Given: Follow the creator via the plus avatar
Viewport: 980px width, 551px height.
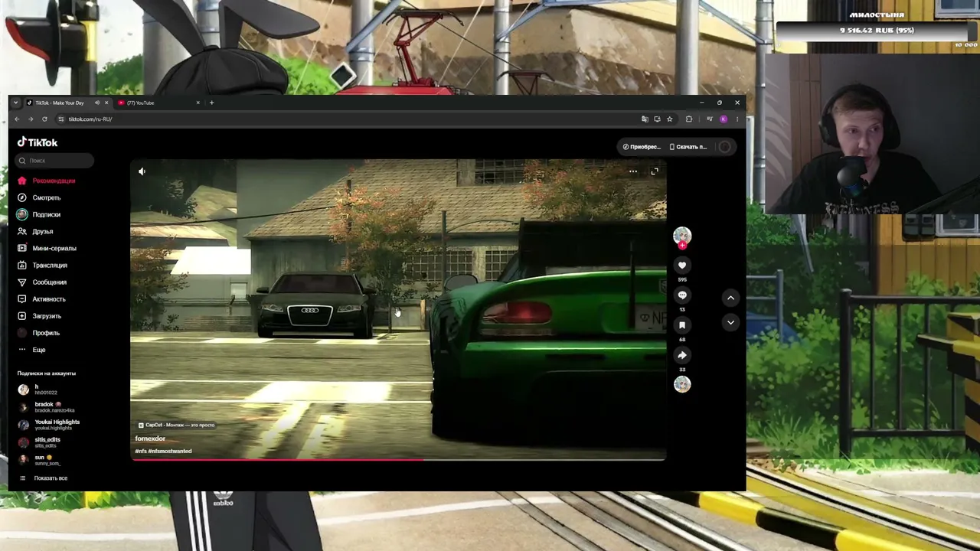Looking at the screenshot, I should pos(682,245).
